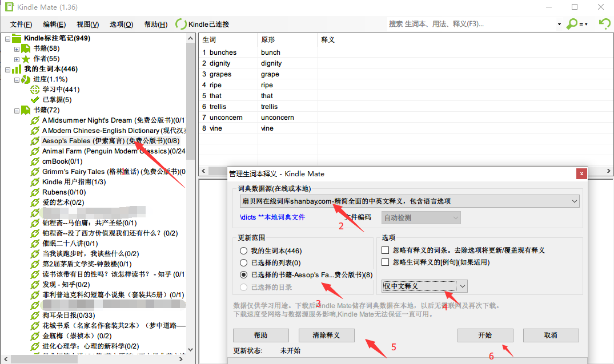
Task: Open the 选项(O) menu
Action: [x=121, y=24]
